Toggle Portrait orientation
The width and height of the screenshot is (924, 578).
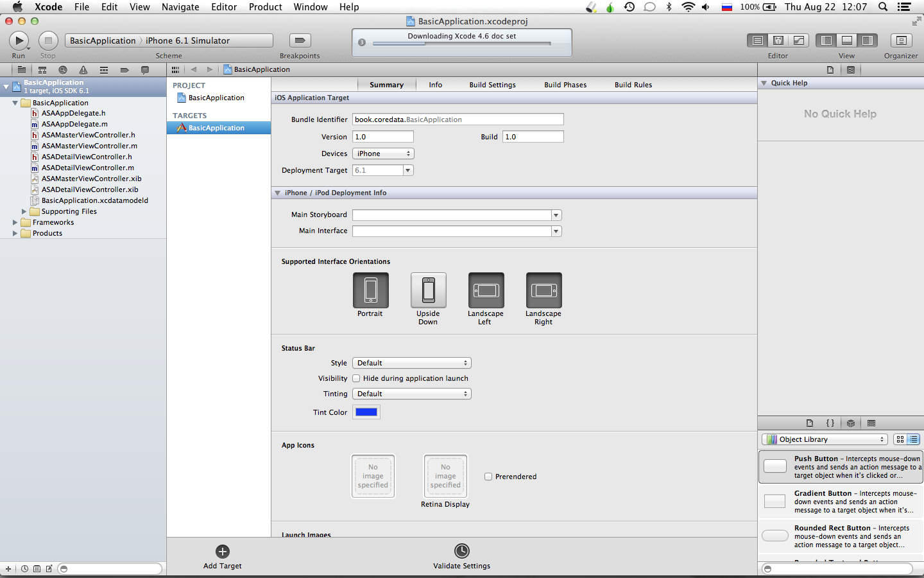pos(371,290)
